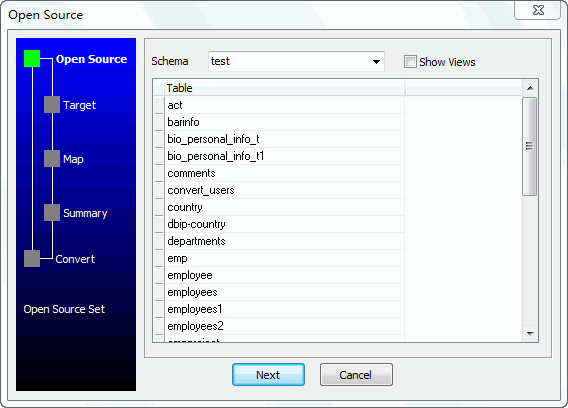
Task: Click the green Open Source step square
Action: click(x=32, y=59)
